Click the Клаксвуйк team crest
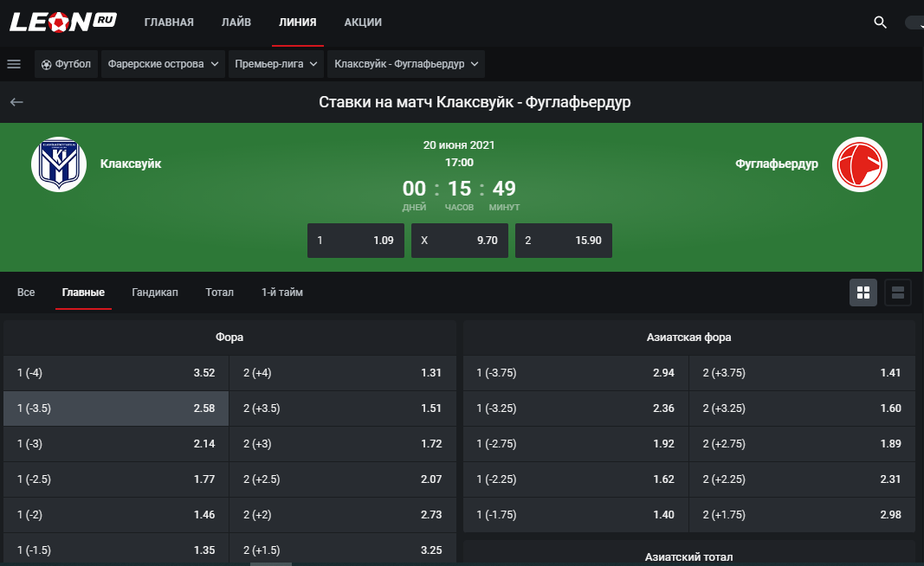This screenshot has height=566, width=924. click(59, 164)
